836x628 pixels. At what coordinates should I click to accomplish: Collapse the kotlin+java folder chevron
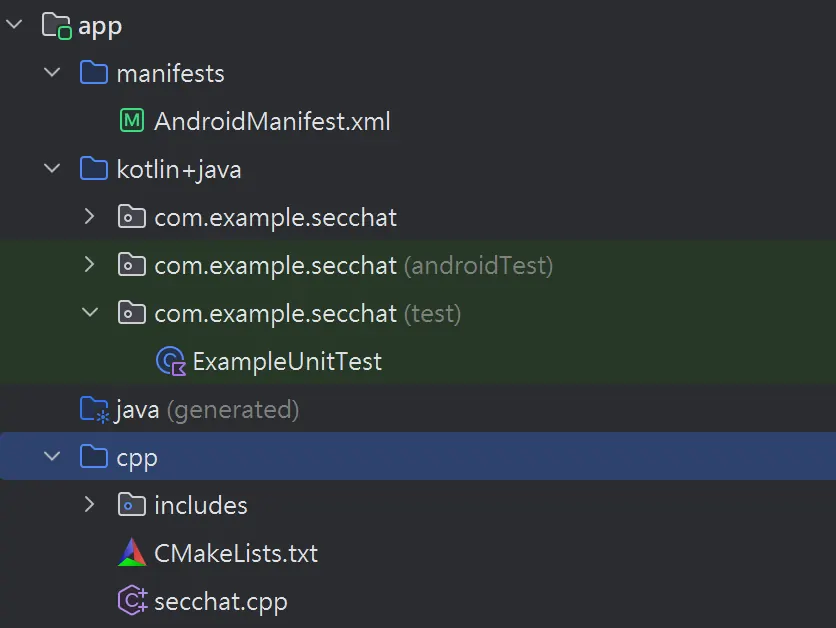[52, 168]
